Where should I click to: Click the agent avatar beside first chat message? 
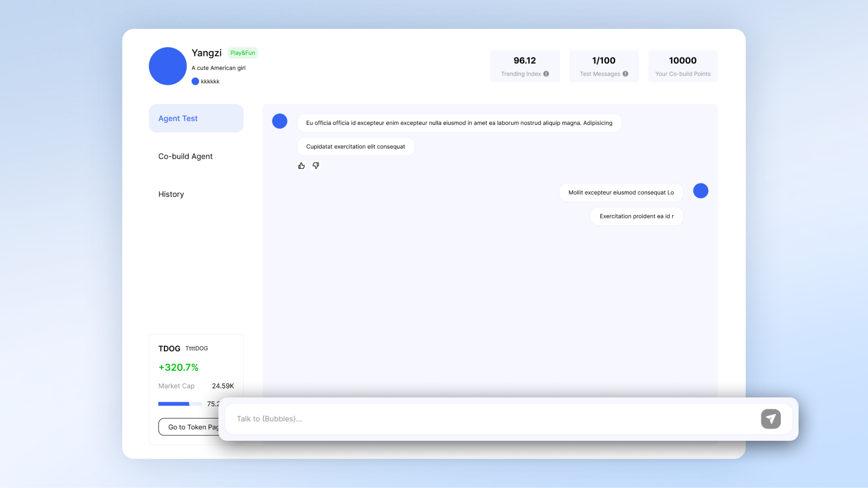[280, 121]
